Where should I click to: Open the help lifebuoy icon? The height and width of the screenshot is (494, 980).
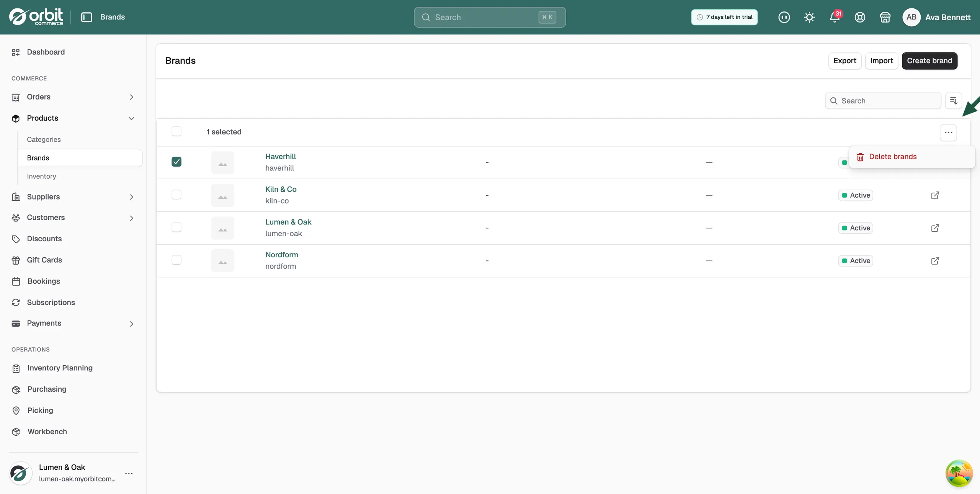tap(860, 17)
